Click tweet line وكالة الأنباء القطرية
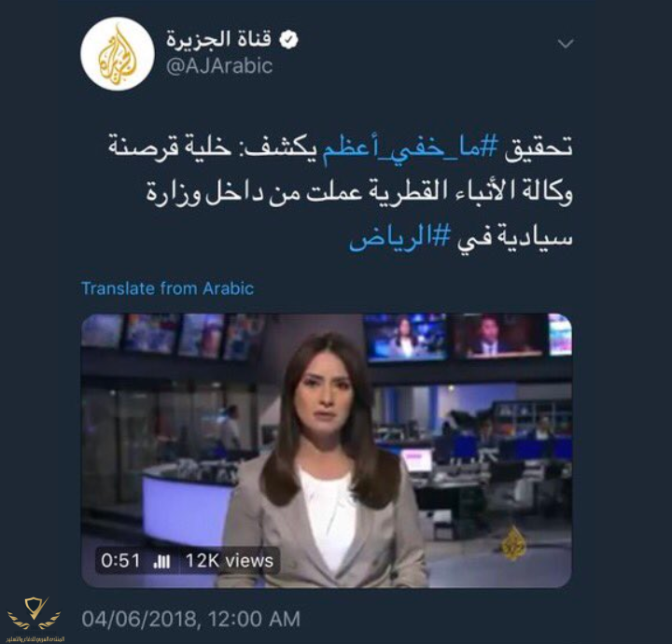The height and width of the screenshot is (644, 672). (x=465, y=193)
